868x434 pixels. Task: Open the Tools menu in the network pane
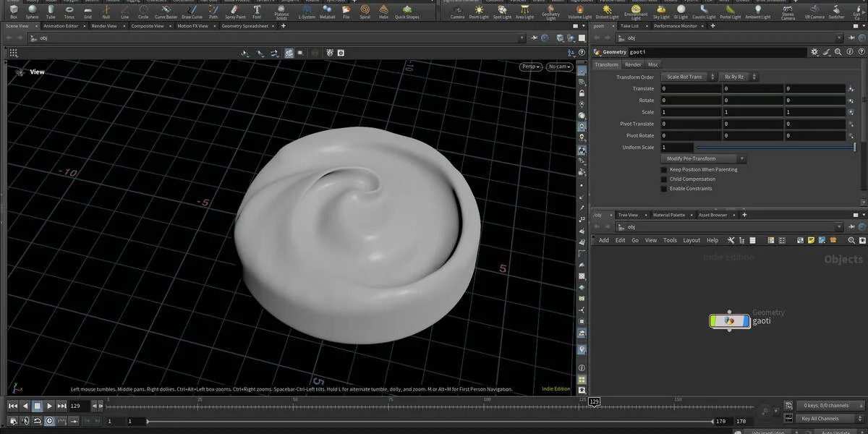pyautogui.click(x=669, y=239)
